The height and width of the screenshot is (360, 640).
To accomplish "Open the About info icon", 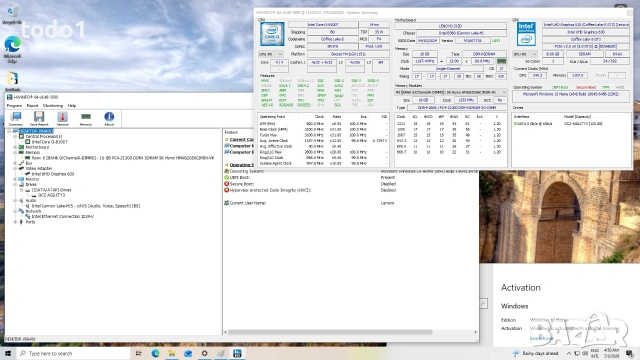I will 109,119.
